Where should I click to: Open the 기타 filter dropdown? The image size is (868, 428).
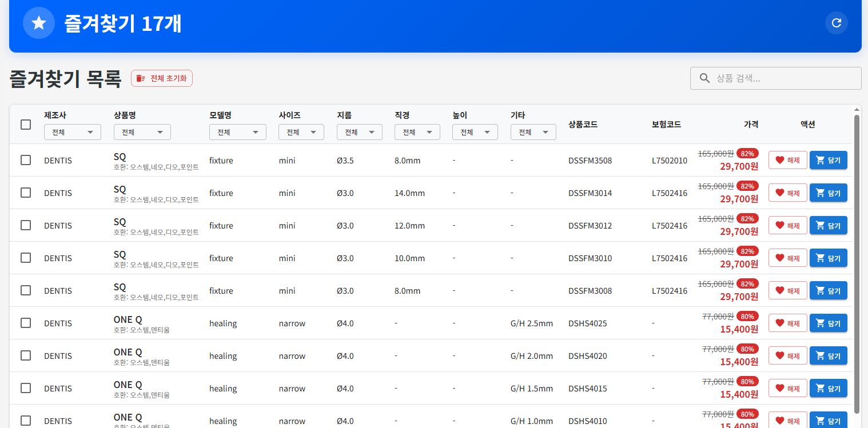point(533,132)
